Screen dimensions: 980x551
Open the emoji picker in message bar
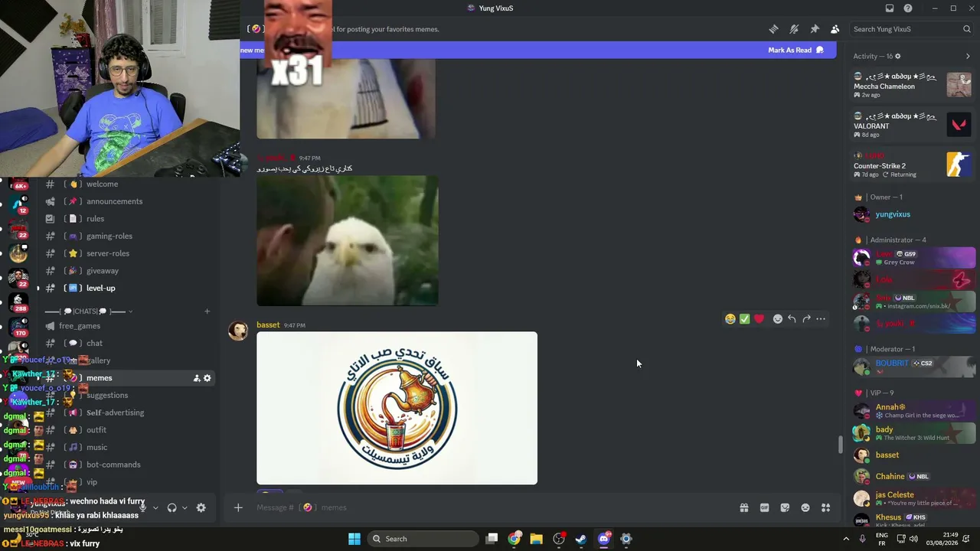(805, 507)
